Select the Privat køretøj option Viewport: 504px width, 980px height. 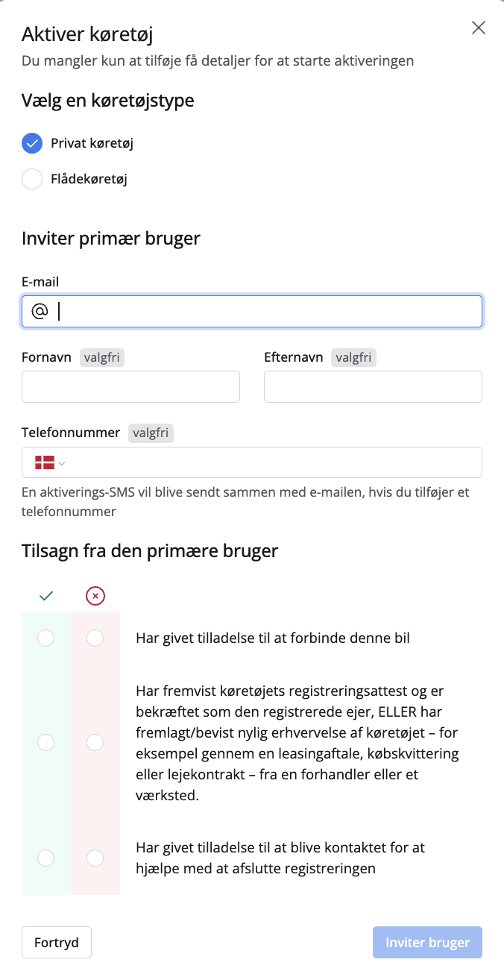tap(32, 143)
